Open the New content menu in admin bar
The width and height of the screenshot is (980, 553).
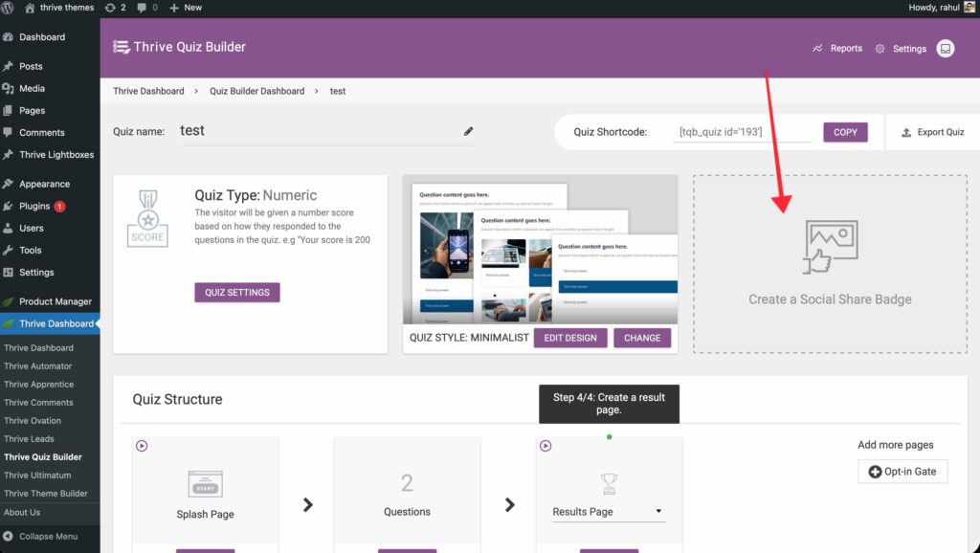tap(186, 8)
